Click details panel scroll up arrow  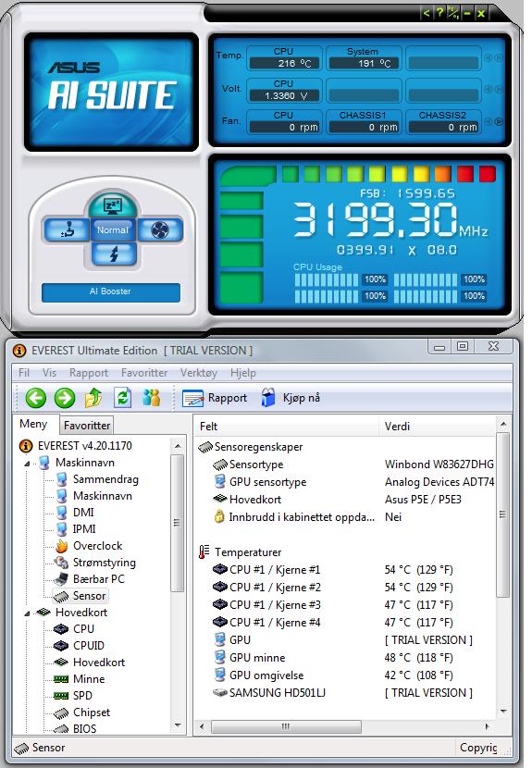point(502,424)
